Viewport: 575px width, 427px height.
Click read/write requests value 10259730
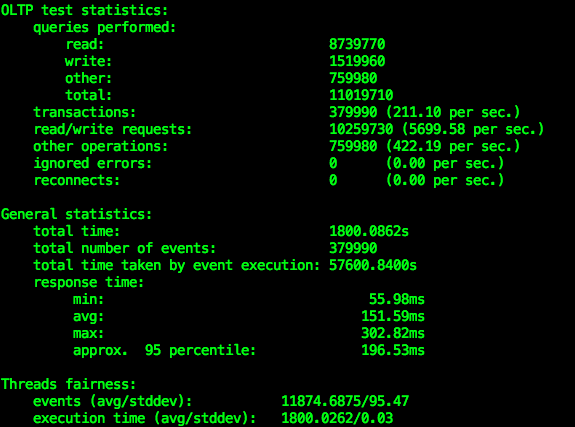tap(361, 129)
